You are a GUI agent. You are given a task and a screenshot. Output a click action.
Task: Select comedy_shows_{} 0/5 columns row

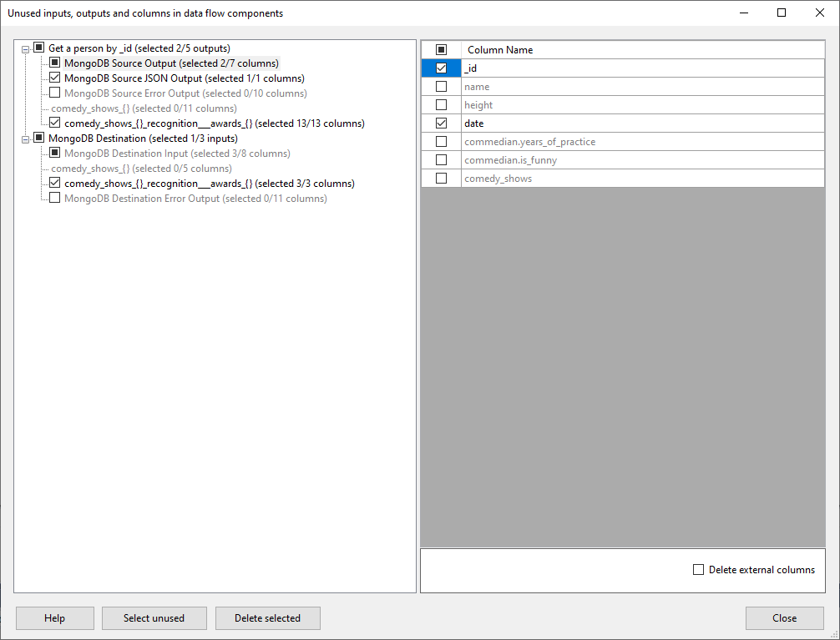click(x=141, y=169)
